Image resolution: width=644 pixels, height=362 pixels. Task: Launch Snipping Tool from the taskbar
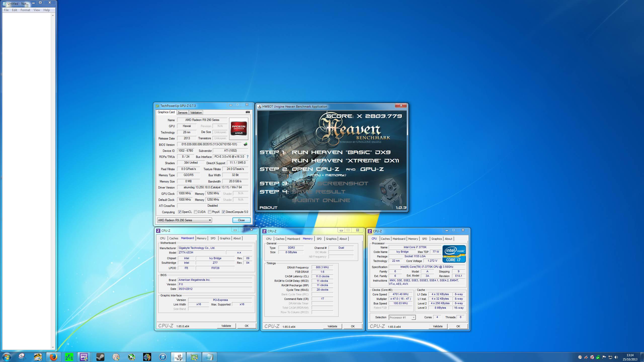tap(22, 357)
